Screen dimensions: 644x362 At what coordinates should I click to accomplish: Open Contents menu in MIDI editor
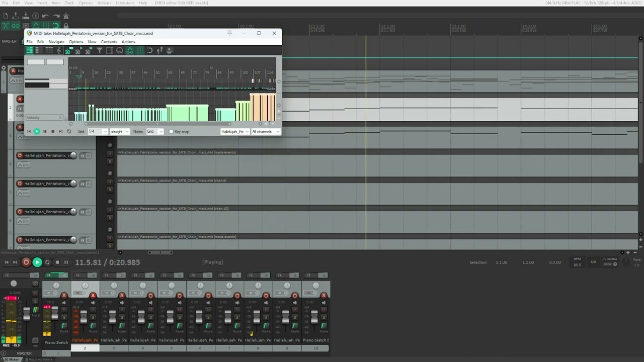tap(109, 42)
